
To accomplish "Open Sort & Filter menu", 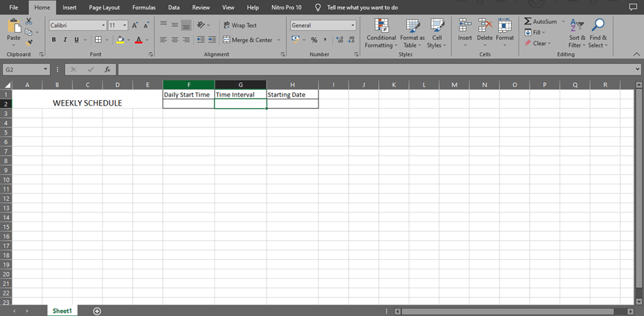I will click(x=577, y=34).
